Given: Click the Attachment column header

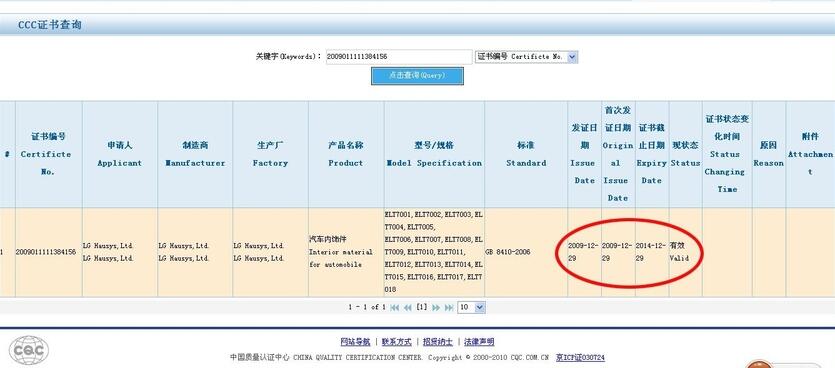Looking at the screenshot, I should pos(810,154).
